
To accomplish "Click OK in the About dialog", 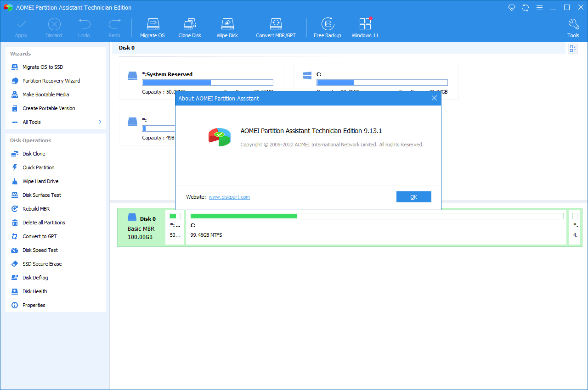I will pyautogui.click(x=414, y=197).
